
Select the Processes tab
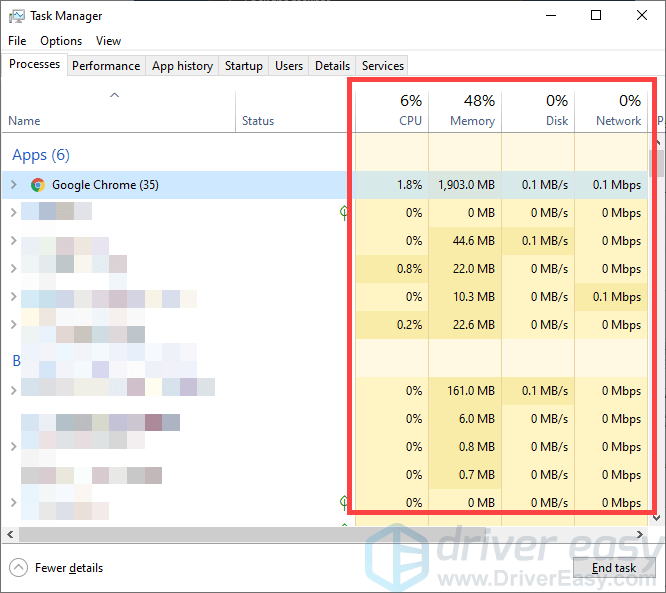point(34,64)
